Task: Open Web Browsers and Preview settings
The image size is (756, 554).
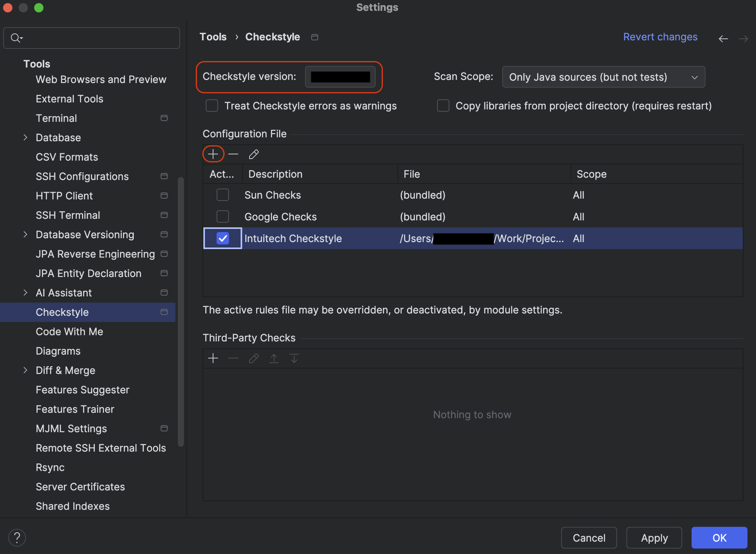Action: [101, 79]
